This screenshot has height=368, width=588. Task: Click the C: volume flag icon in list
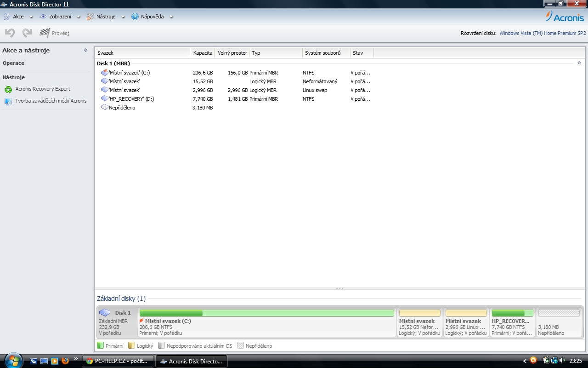[104, 72]
